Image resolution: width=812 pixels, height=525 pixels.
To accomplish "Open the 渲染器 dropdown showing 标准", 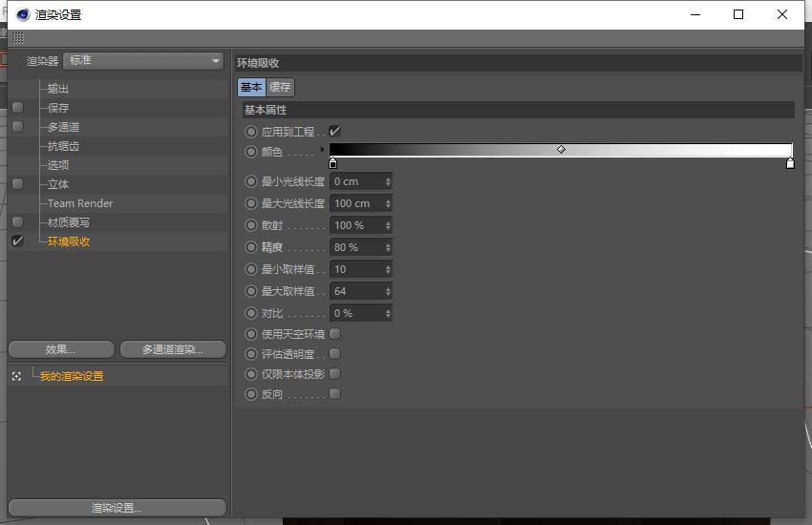I will coord(143,61).
